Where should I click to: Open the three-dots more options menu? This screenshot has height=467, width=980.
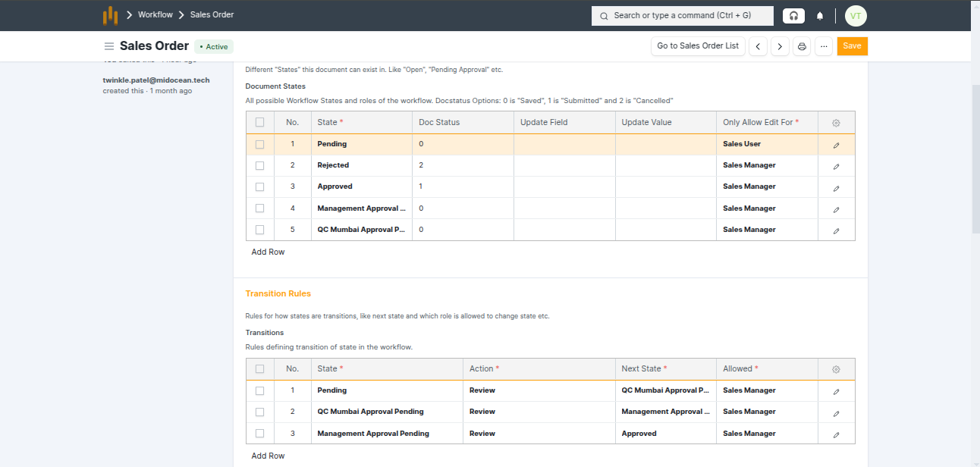824,47
